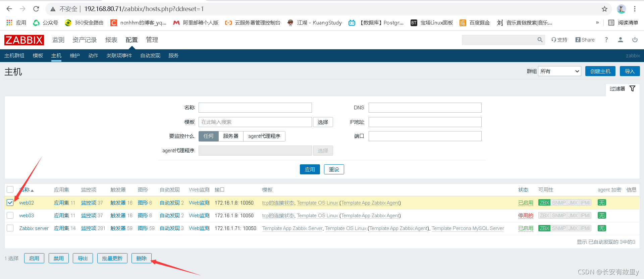Open 资产记录 main menu

[x=85, y=40]
